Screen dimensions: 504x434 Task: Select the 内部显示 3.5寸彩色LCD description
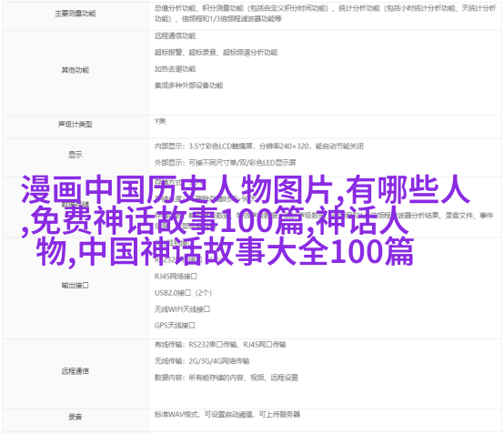pyautogui.click(x=259, y=146)
